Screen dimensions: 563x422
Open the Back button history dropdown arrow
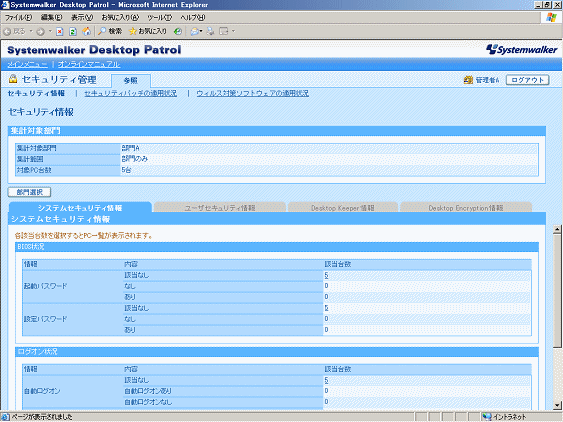pos(31,32)
